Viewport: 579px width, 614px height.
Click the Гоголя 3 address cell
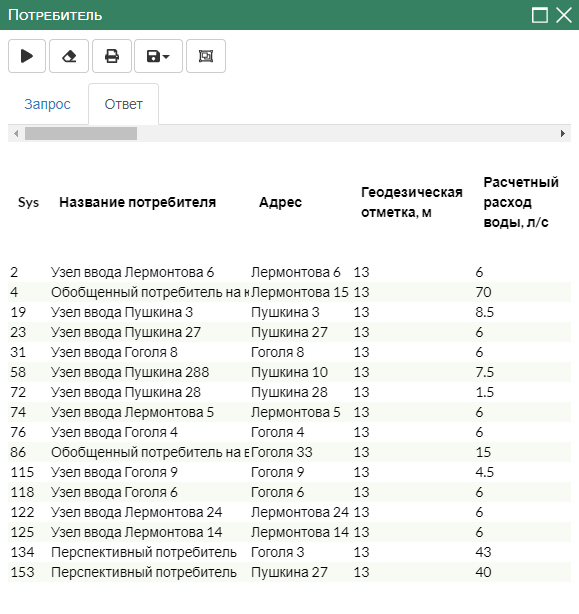click(x=278, y=552)
